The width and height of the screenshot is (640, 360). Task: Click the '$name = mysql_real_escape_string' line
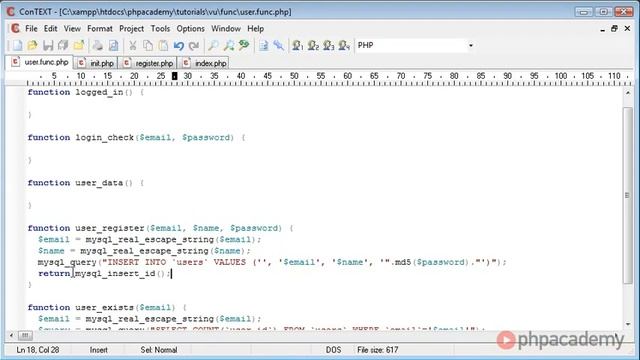pos(144,251)
